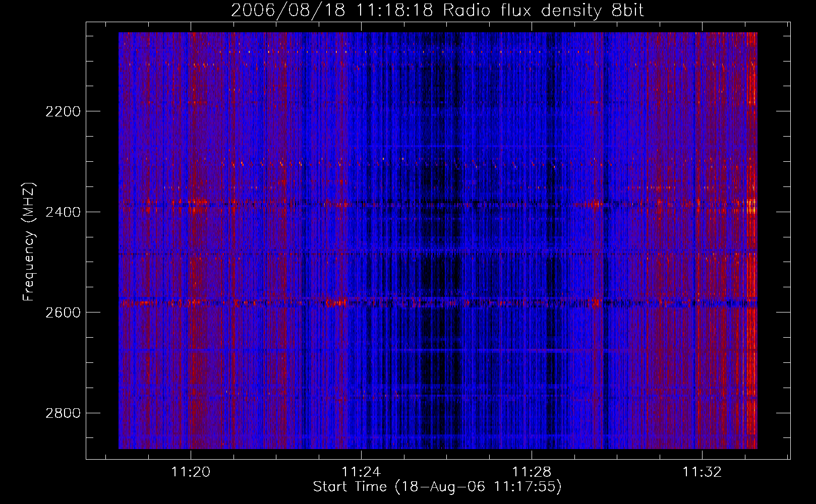
Task: Select the 2800 frequency tick label
Action: click(x=63, y=413)
